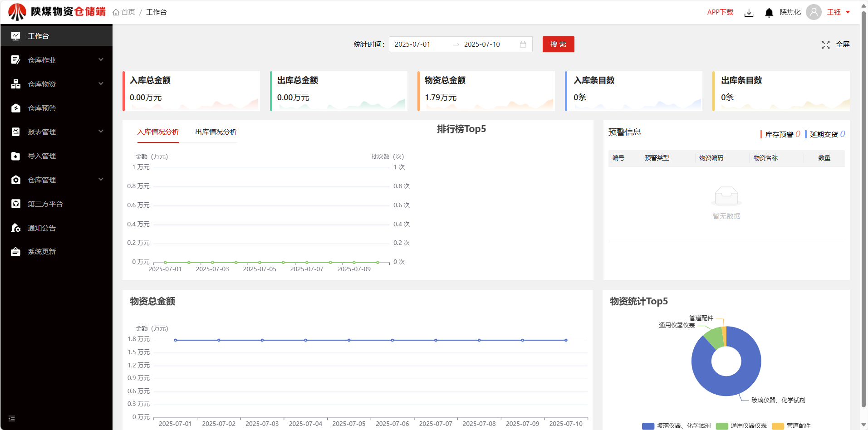Open 工作台 menu item
Viewport: 868px width, 430px height.
[56, 36]
